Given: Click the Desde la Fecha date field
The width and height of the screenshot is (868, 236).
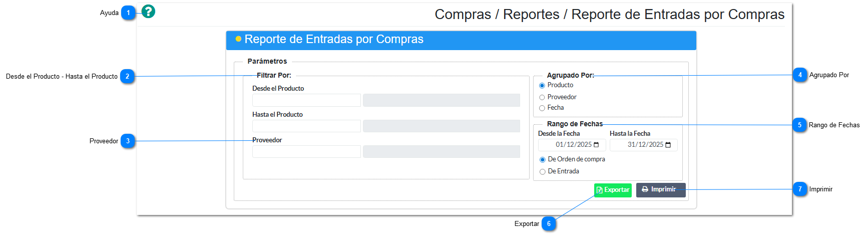Looking at the screenshot, I should [571, 145].
